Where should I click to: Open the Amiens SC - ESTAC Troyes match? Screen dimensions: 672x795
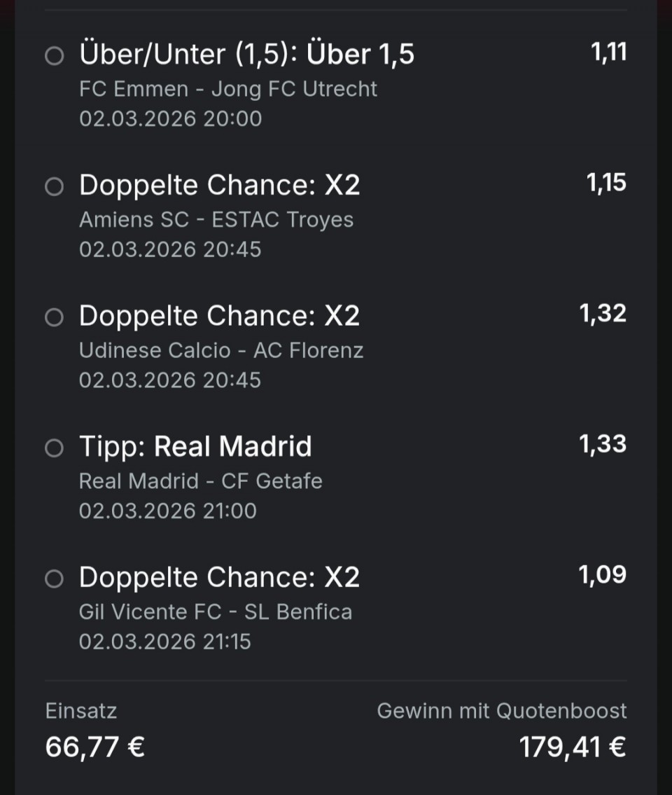click(x=216, y=220)
